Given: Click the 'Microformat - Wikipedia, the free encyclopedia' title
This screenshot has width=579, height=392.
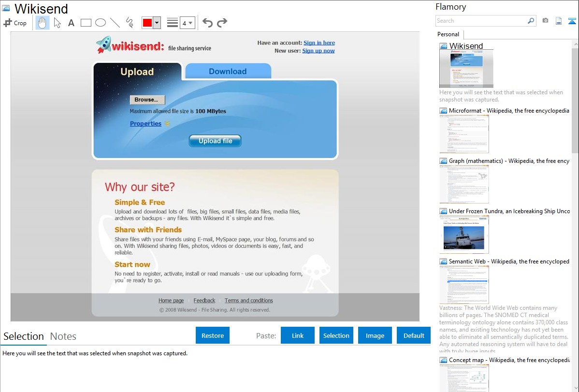Looking at the screenshot, I should [509, 111].
